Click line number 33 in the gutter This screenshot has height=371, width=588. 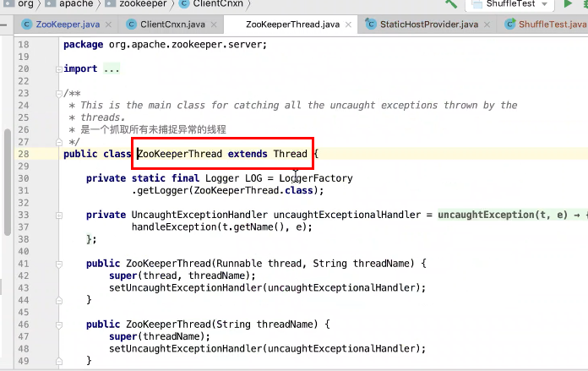[24, 215]
